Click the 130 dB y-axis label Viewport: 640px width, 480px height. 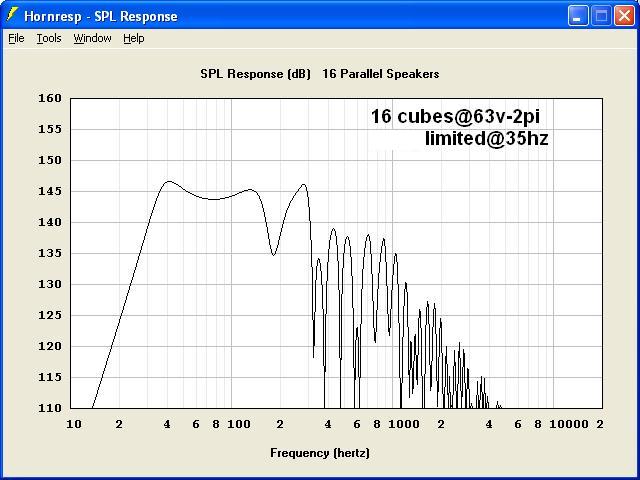(x=50, y=284)
